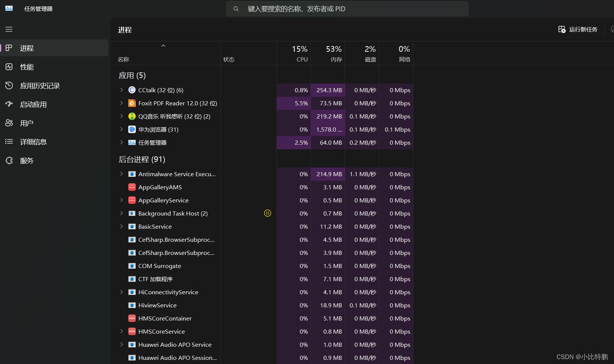The image size is (614, 364).
Task: Select the Huawei Audio APO Session row
Action: pos(262,358)
